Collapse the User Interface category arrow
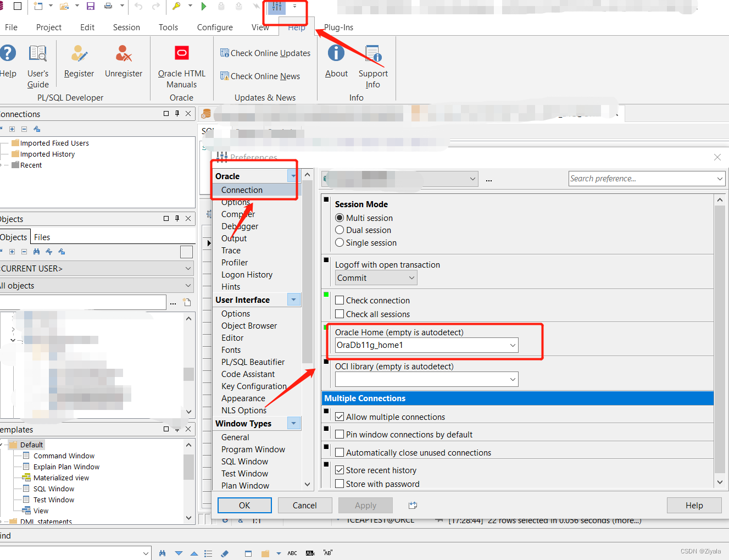This screenshot has width=729, height=560. coord(293,300)
